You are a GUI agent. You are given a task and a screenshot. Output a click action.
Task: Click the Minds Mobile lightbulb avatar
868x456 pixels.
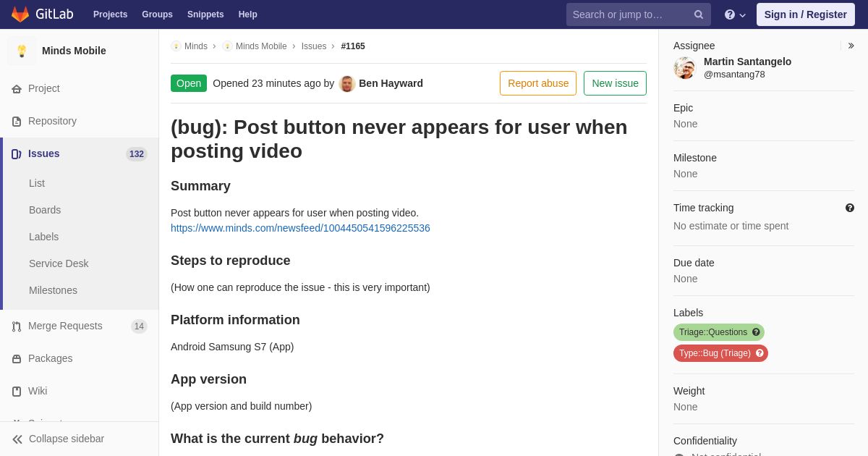(22, 51)
